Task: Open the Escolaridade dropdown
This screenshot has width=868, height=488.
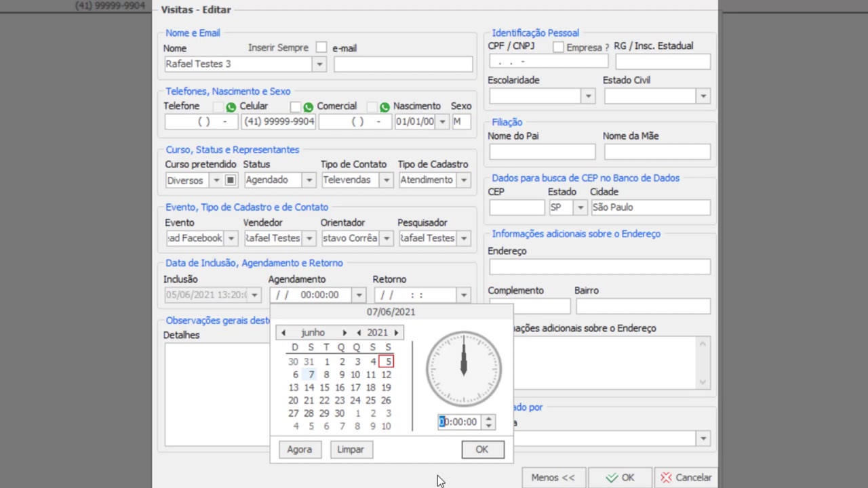Action: click(588, 96)
